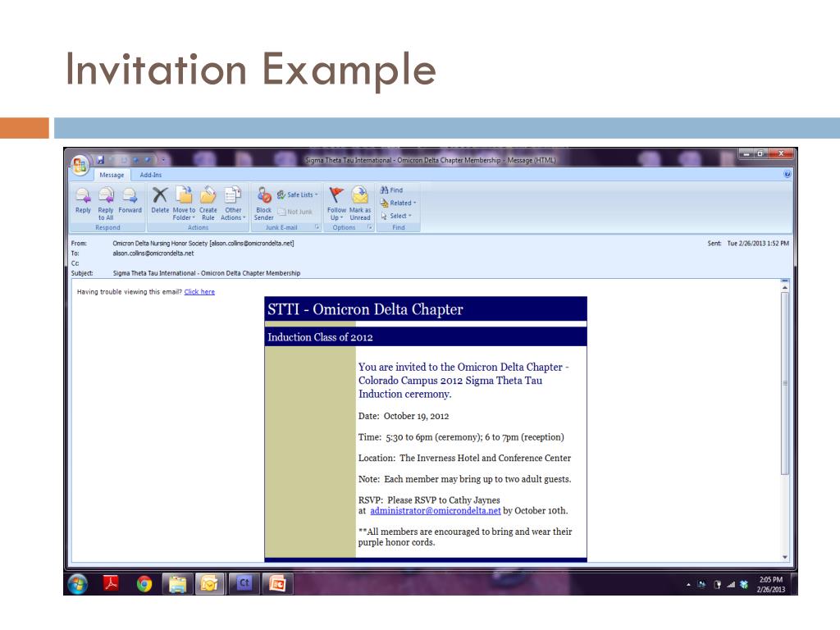
Task: Forward this message
Action: pyautogui.click(x=130, y=201)
